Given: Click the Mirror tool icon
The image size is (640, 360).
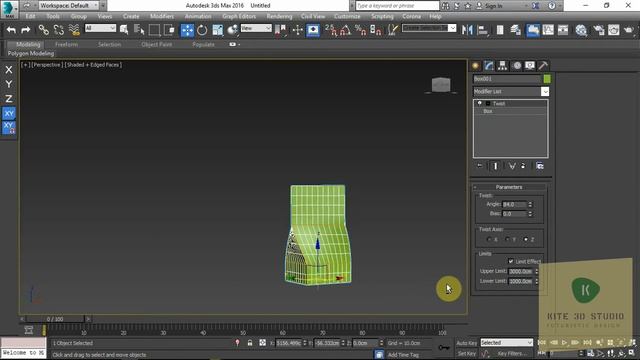Looking at the screenshot, I should (467, 30).
